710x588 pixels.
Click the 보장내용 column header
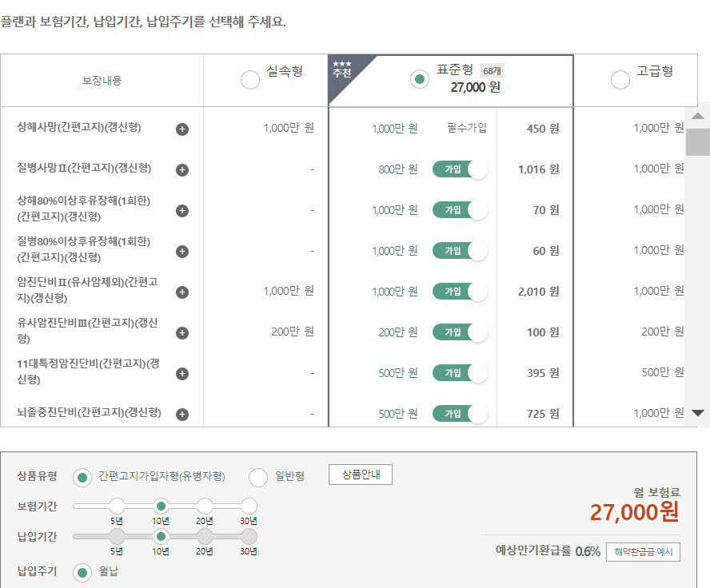102,81
